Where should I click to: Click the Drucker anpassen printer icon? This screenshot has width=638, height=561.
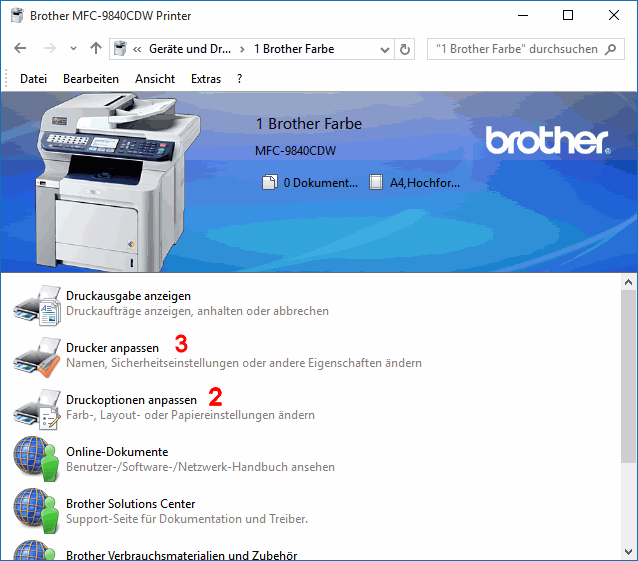37,356
